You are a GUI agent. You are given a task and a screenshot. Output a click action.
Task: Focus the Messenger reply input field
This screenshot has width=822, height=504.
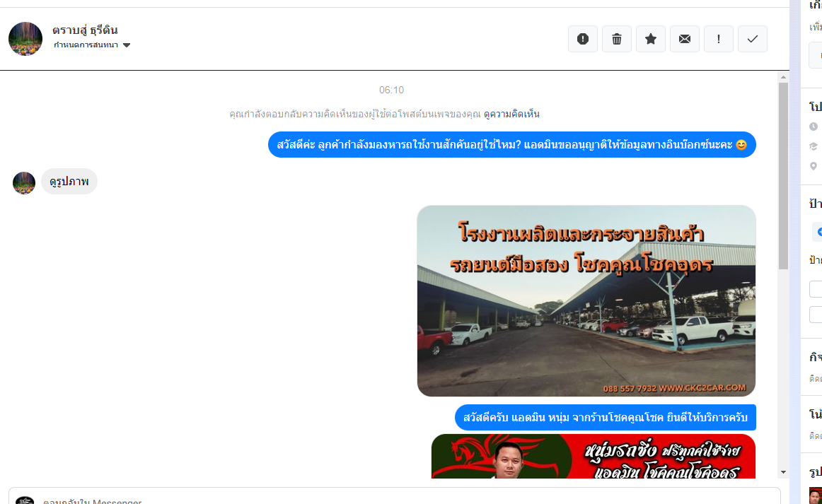(x=394, y=497)
